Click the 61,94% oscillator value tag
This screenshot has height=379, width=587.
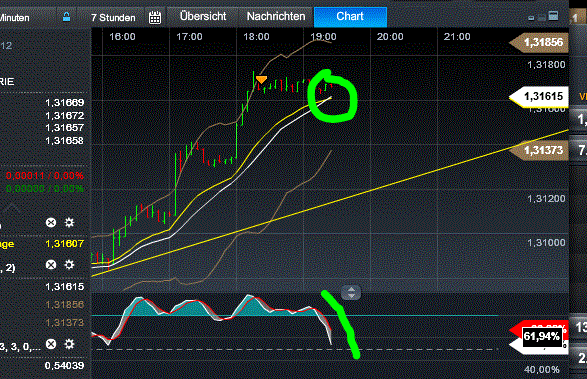click(542, 336)
